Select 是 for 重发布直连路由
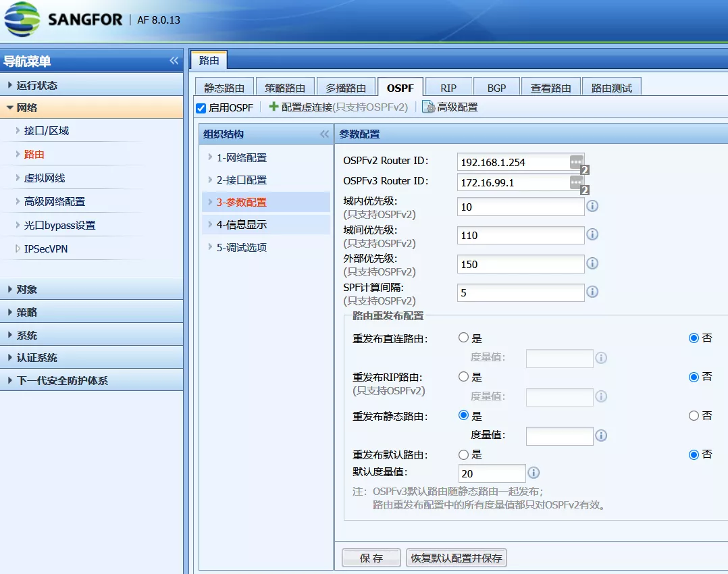 click(463, 338)
